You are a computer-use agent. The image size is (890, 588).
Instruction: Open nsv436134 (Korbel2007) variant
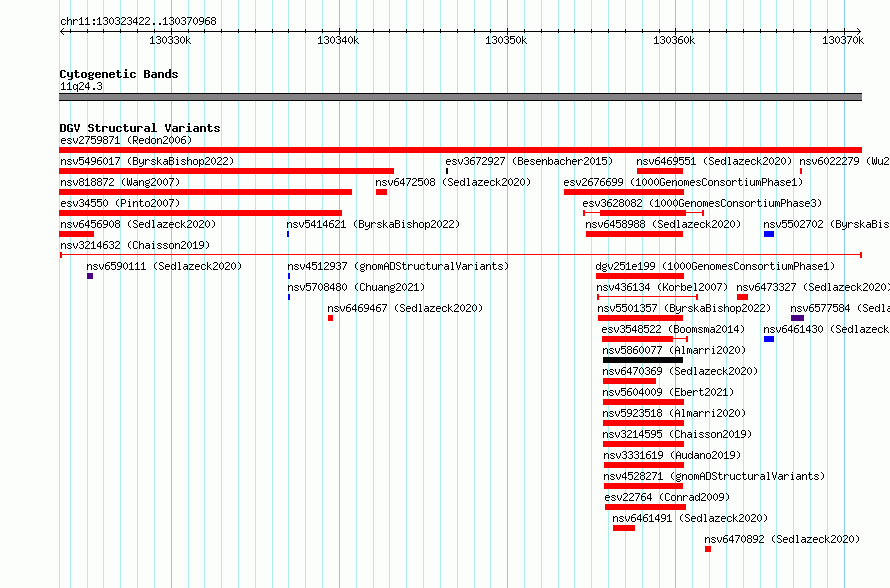tap(662, 287)
